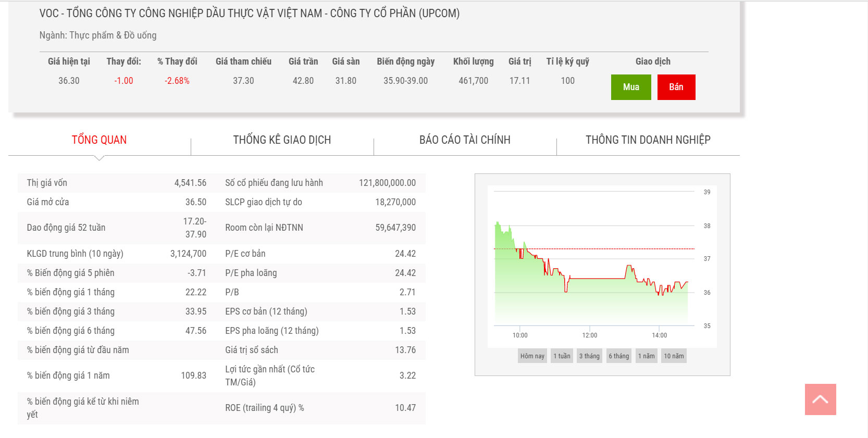Select the 3 tháng chart period
Viewport: 868px width, 438px height.
tap(589, 356)
